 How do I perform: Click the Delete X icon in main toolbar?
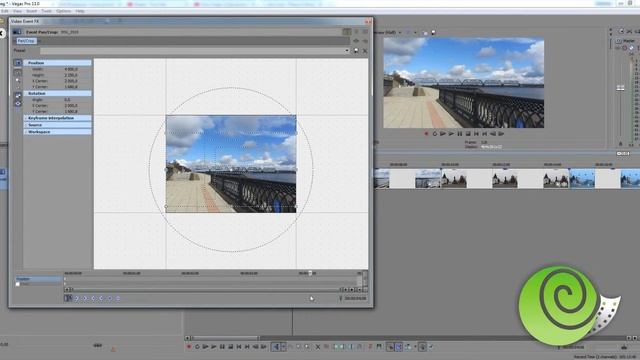point(318,347)
